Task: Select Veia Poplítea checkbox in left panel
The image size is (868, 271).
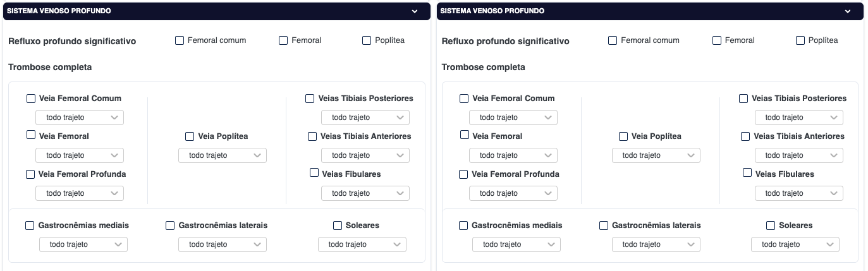Action: [x=190, y=136]
